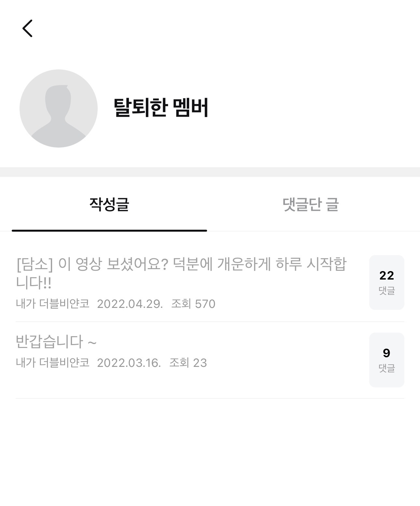This screenshot has height=506, width=420.
Task: Open the 9 댓글 comment badge
Action: coord(387,360)
